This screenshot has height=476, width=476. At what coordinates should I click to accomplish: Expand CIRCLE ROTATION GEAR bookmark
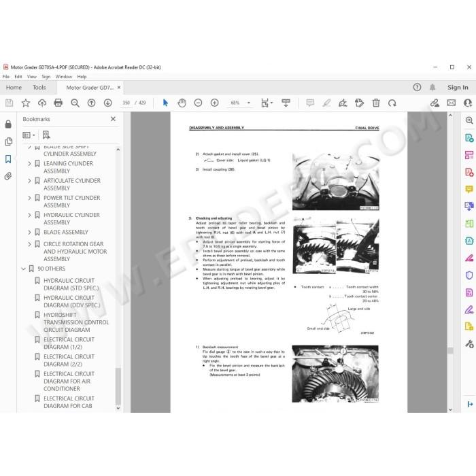pyautogui.click(x=29, y=244)
